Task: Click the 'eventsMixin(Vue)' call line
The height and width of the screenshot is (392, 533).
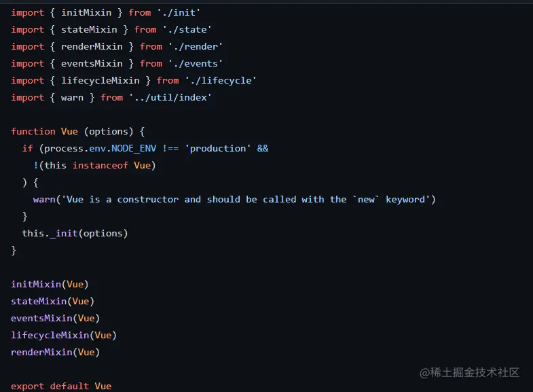Action: pos(55,318)
